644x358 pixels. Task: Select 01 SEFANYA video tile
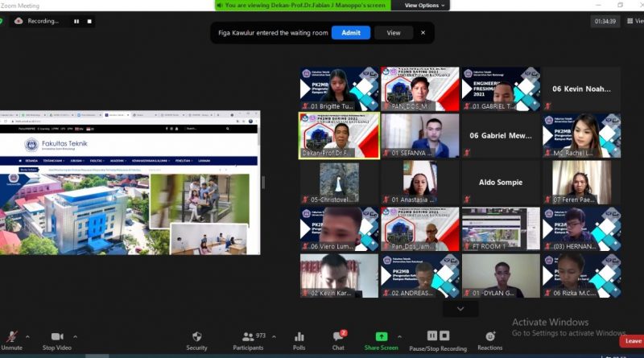[x=419, y=135]
